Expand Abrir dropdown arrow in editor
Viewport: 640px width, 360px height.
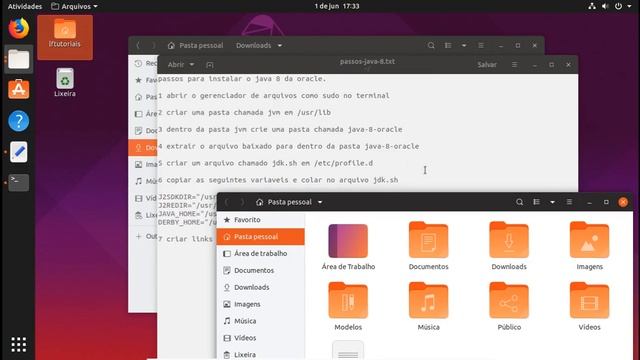[192, 64]
